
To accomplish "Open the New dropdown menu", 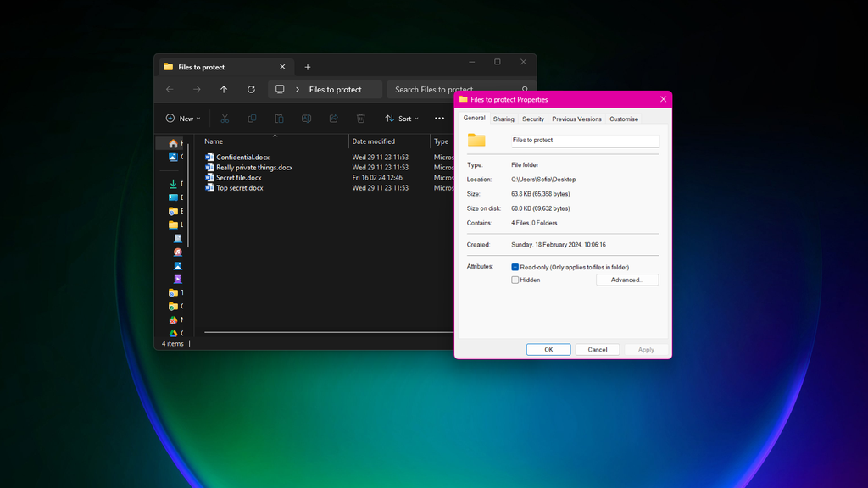I will click(182, 118).
